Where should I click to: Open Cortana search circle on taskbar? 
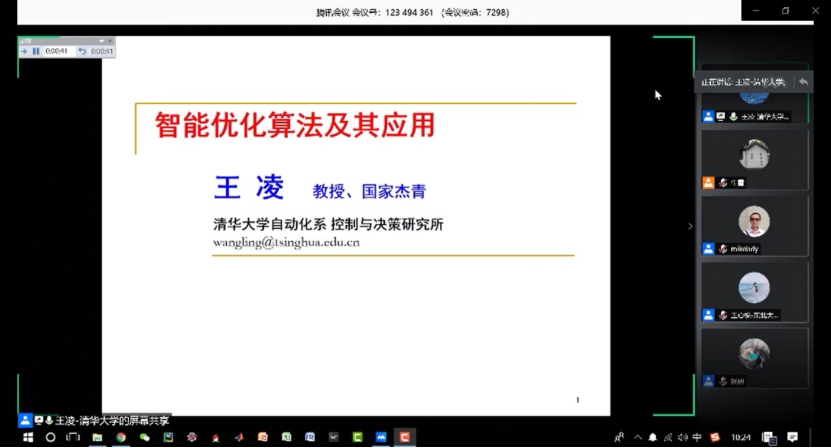click(x=51, y=437)
